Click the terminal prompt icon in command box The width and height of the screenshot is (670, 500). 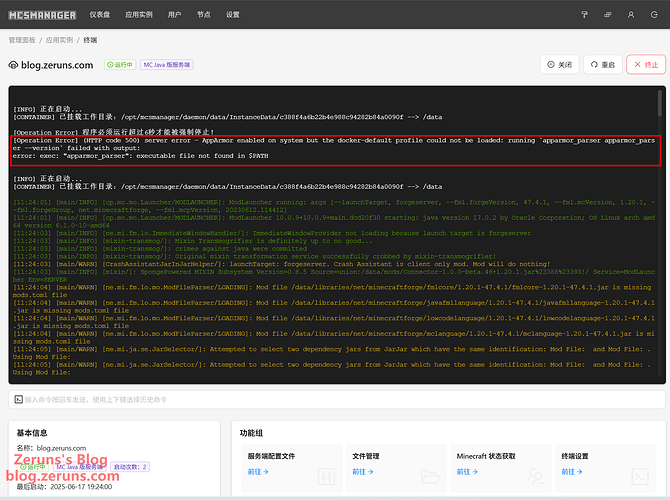[18, 400]
